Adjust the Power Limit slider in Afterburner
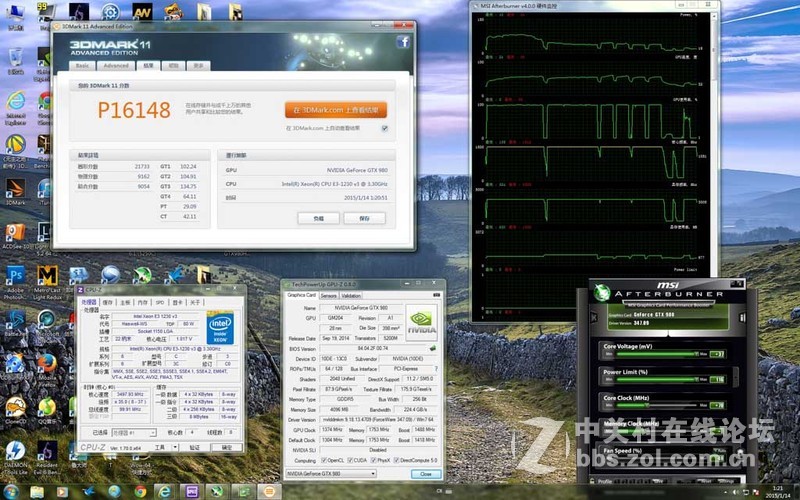 click(x=657, y=380)
